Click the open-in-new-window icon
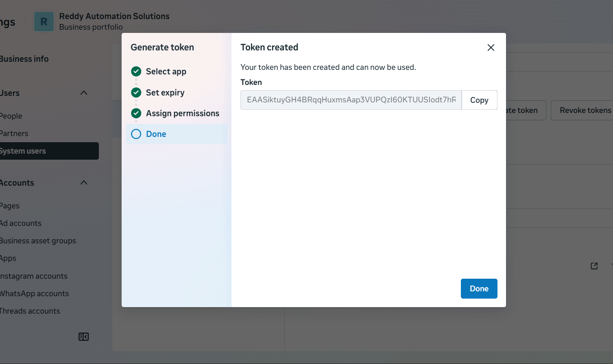The height and width of the screenshot is (364, 613). pos(594,266)
